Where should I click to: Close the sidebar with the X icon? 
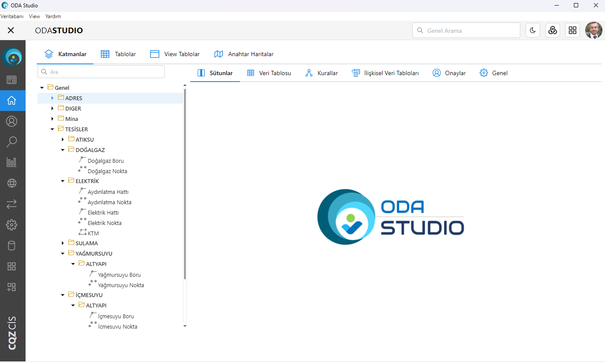(x=11, y=30)
